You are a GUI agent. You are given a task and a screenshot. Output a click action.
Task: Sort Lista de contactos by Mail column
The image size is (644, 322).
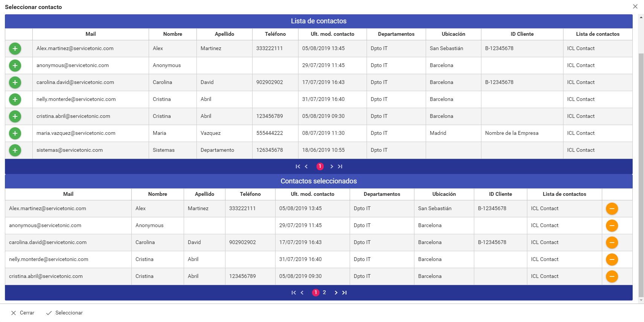tap(91, 34)
